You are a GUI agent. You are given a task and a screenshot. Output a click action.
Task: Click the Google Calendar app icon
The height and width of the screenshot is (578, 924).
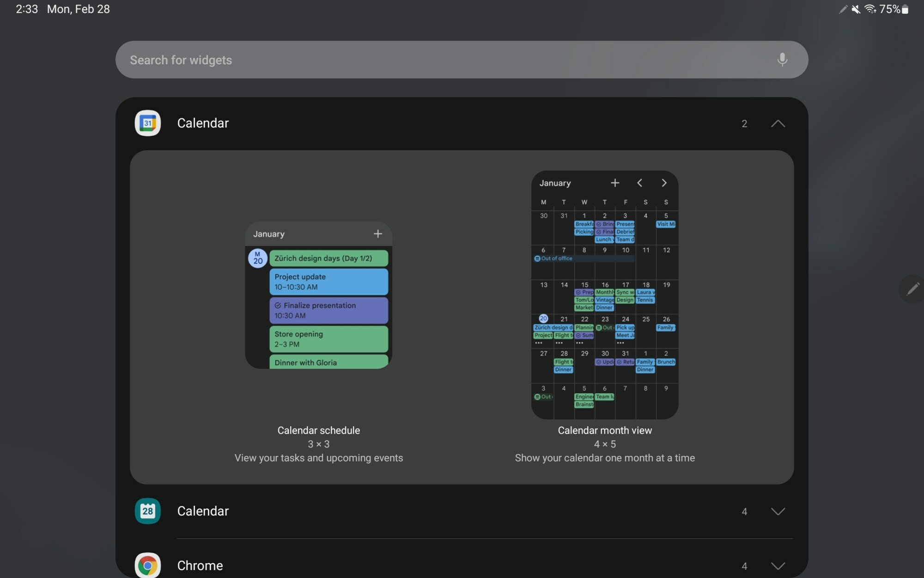(x=147, y=123)
